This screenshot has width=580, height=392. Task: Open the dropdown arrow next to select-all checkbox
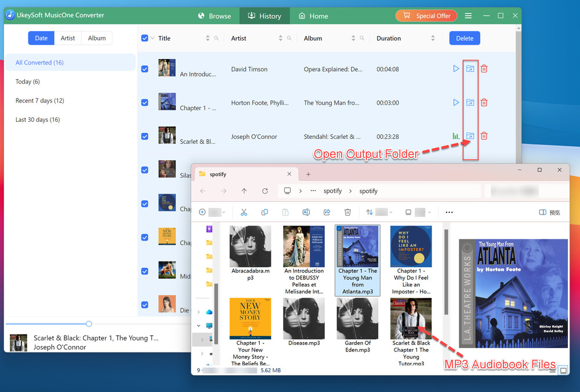[153, 38]
